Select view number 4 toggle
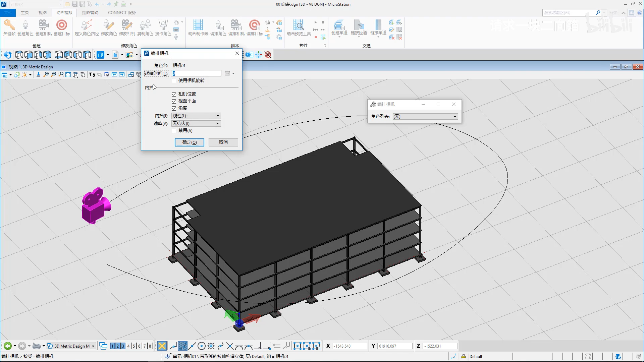This screenshot has width=644, height=362. tap(128, 346)
